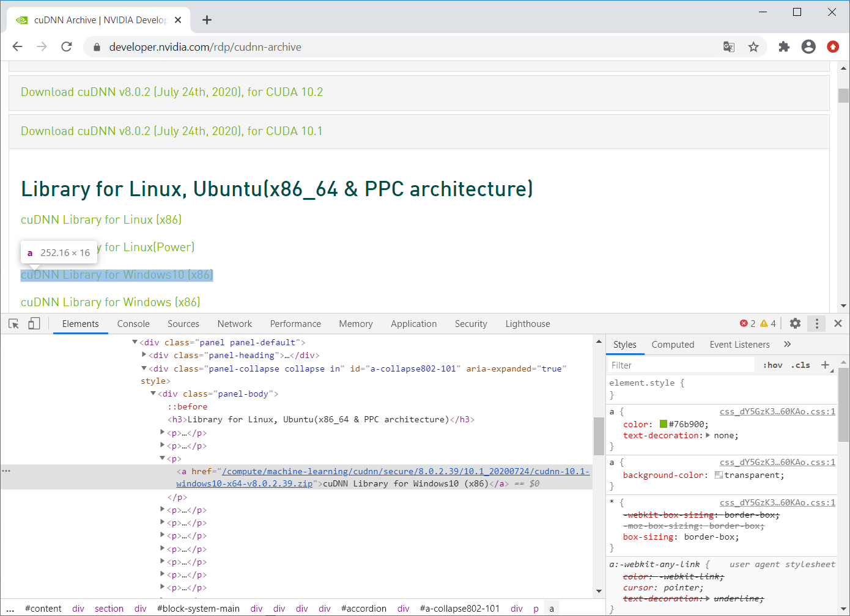Open the Application tab
850x616 pixels.
tap(414, 324)
